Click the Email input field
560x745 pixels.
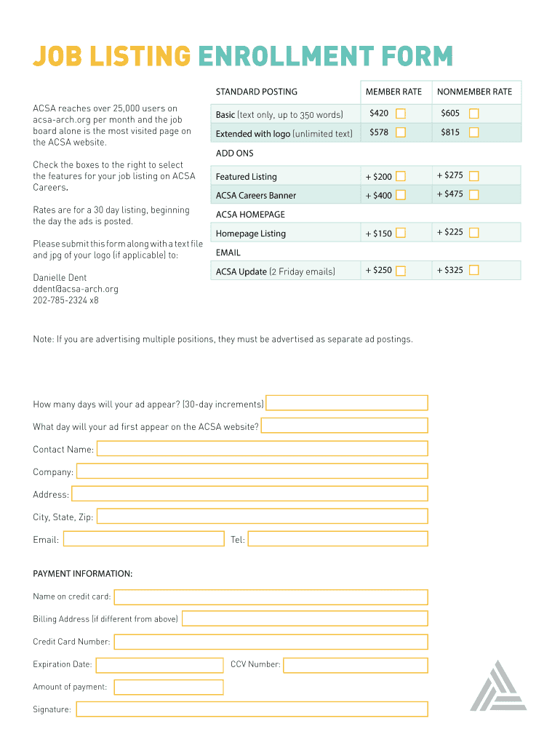[144, 539]
